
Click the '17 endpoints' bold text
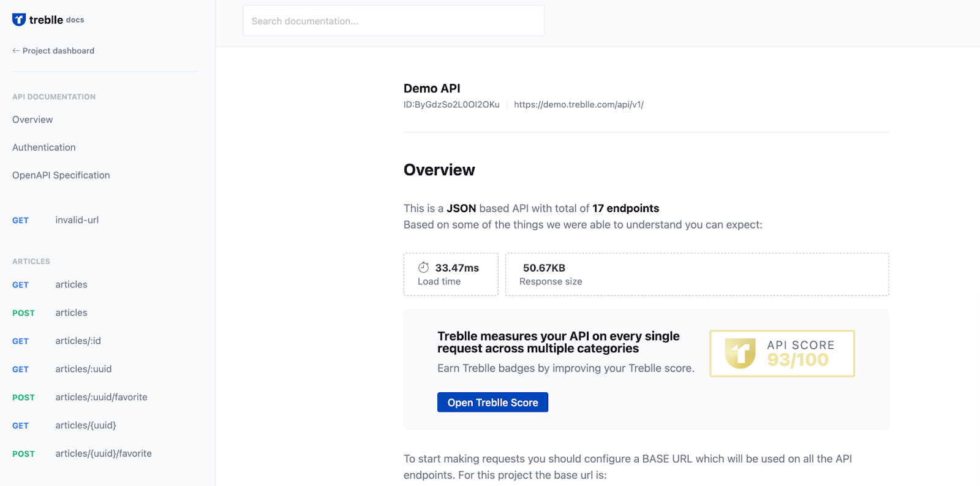tap(625, 208)
